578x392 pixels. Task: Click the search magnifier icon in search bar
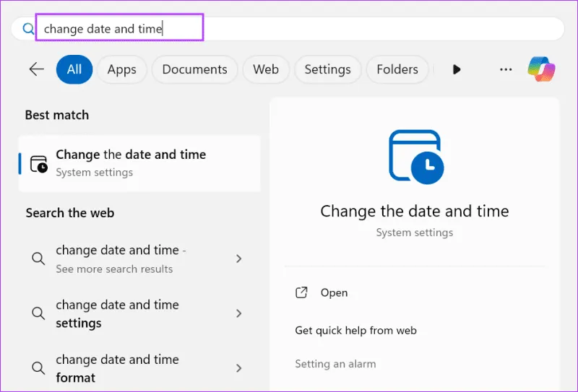pos(28,29)
